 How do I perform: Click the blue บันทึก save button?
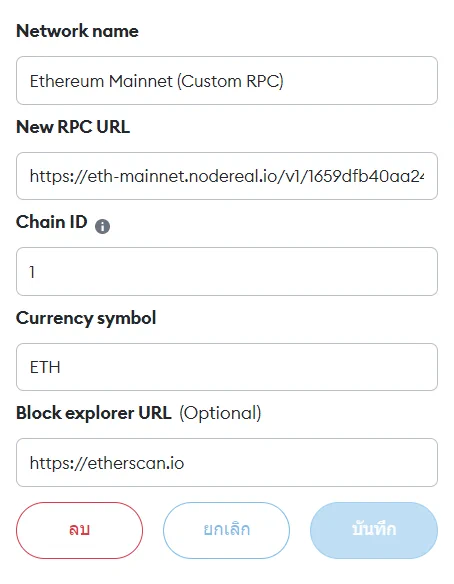(374, 530)
